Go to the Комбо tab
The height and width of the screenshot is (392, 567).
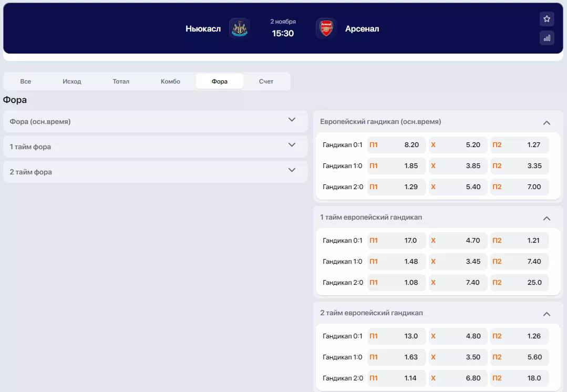(170, 81)
